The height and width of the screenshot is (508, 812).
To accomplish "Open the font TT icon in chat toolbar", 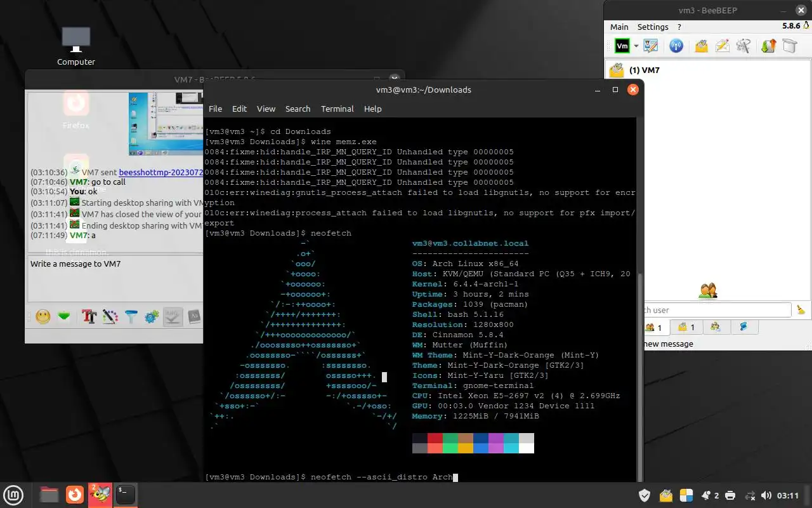I will [89, 316].
